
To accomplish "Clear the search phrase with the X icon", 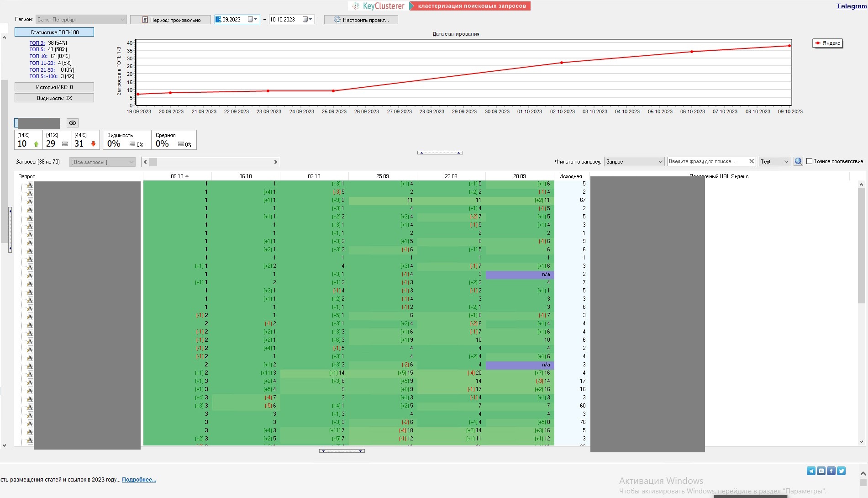I will [x=752, y=161].
